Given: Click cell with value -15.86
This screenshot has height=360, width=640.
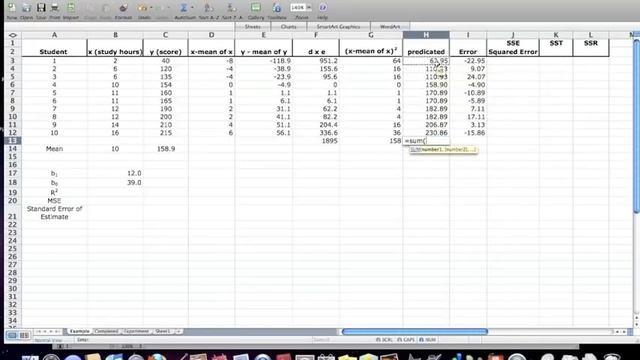Looking at the screenshot, I should pos(468,133).
